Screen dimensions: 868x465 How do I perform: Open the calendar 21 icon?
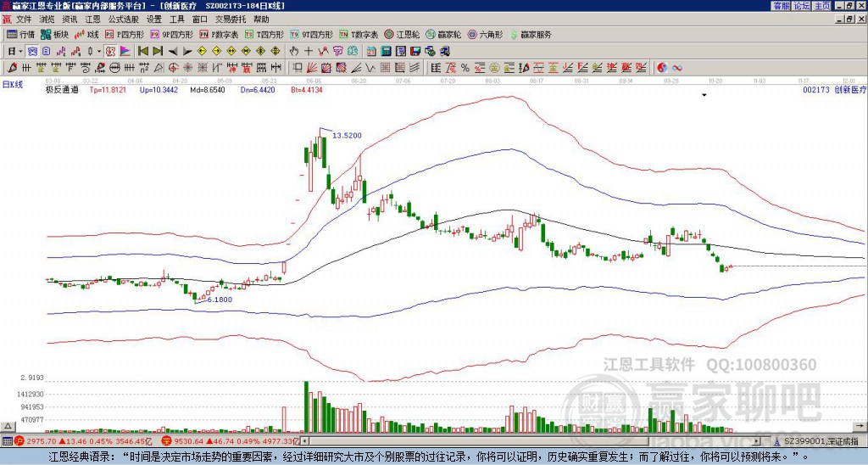371,52
